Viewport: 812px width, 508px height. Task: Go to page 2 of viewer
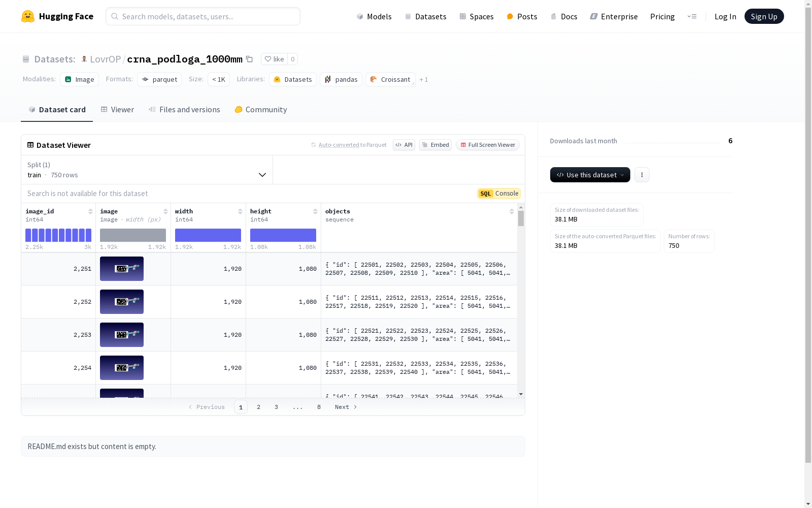[x=258, y=407]
